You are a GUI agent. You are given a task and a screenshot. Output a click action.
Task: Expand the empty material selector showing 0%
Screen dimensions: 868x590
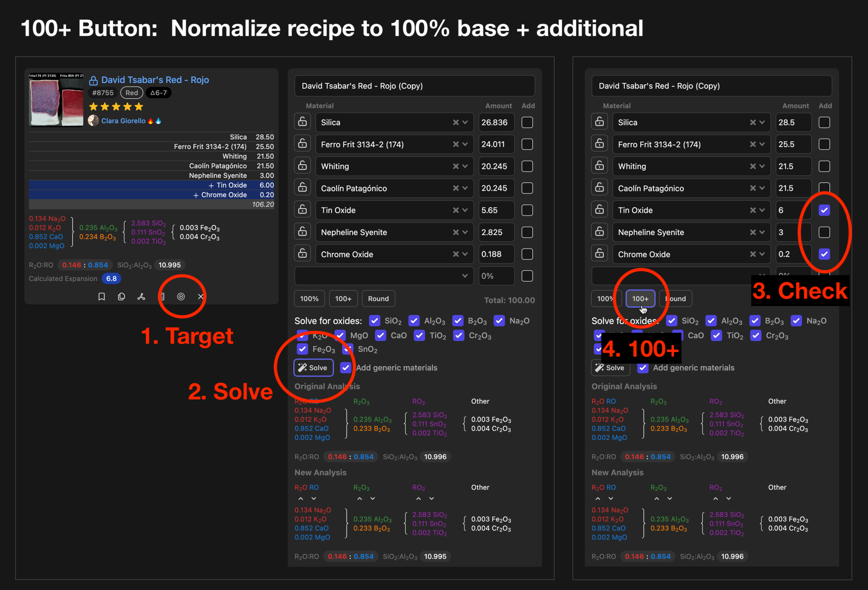pos(465,276)
